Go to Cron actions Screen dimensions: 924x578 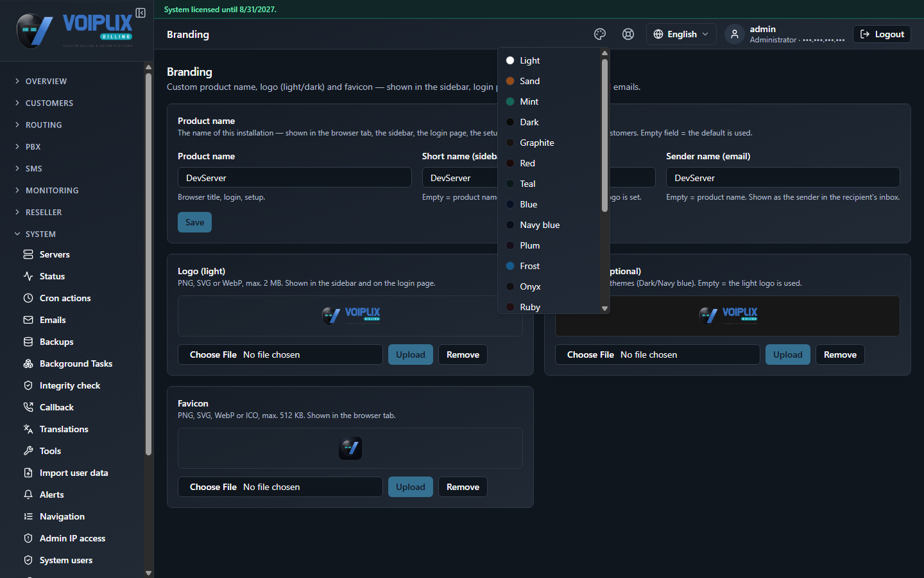click(x=65, y=298)
